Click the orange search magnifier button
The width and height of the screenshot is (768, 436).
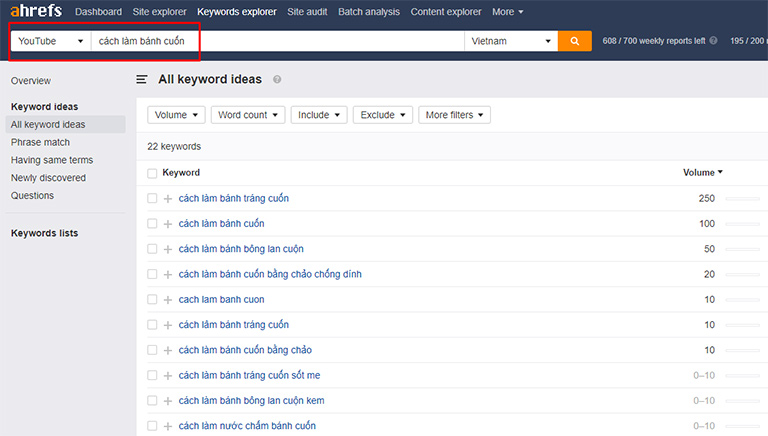click(x=575, y=41)
